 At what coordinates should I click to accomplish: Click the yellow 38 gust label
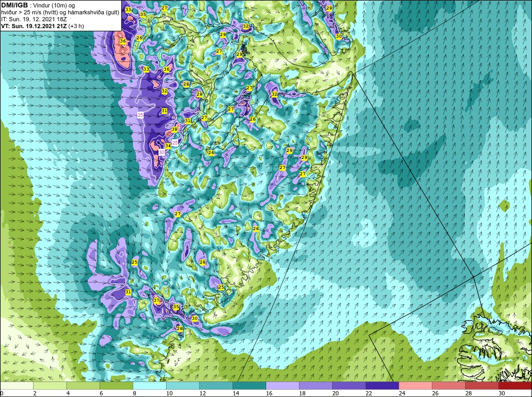(x=174, y=129)
